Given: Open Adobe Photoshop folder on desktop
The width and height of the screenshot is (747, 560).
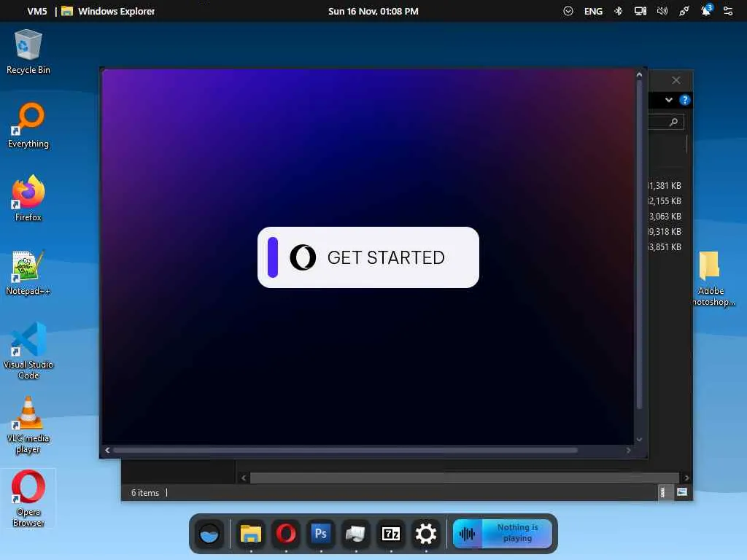Looking at the screenshot, I should tap(711, 279).
